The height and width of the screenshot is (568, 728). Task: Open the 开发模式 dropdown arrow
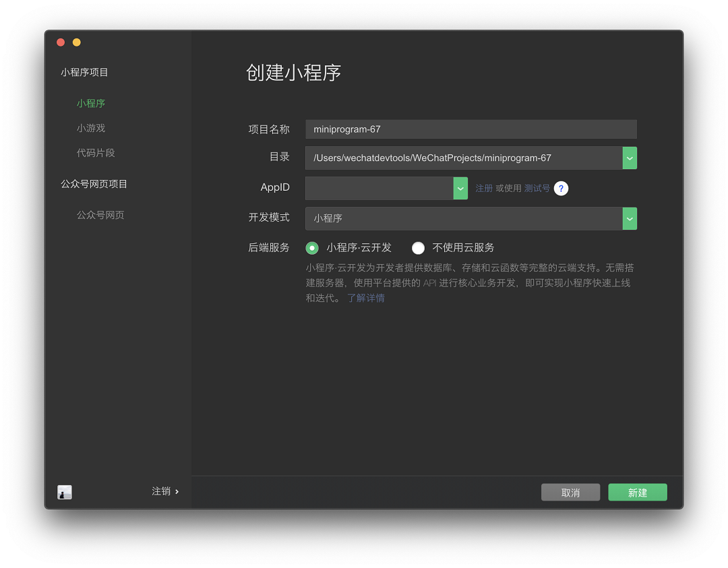pos(630,218)
